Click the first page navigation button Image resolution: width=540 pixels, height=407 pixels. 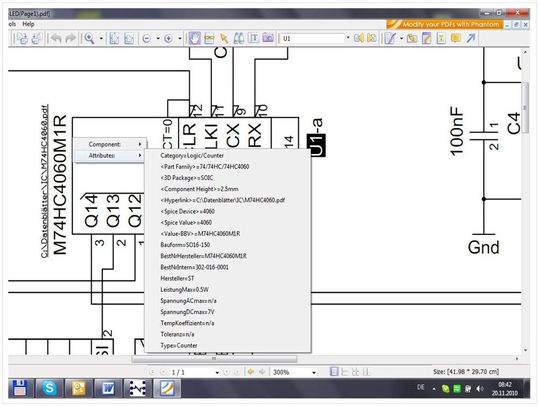click(153, 372)
